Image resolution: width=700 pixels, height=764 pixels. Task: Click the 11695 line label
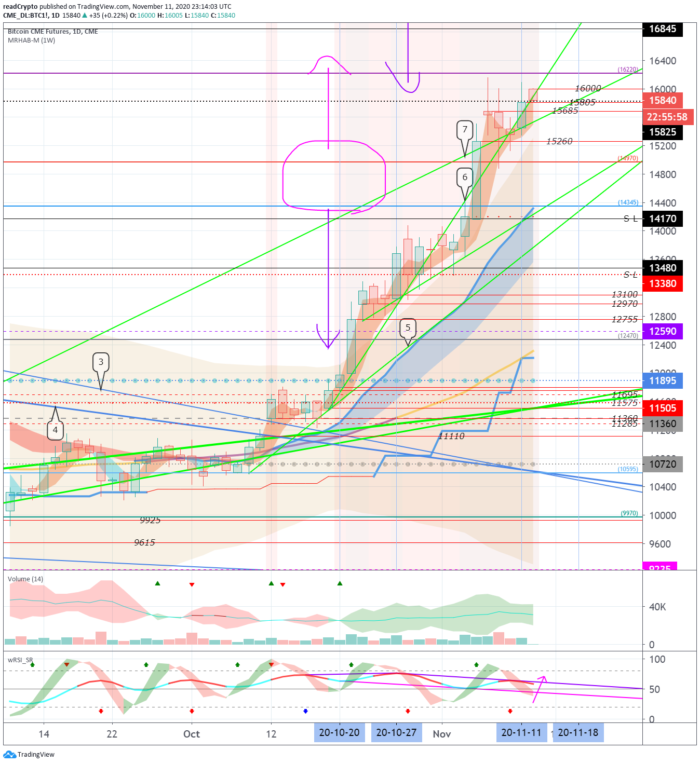pyautogui.click(x=624, y=394)
